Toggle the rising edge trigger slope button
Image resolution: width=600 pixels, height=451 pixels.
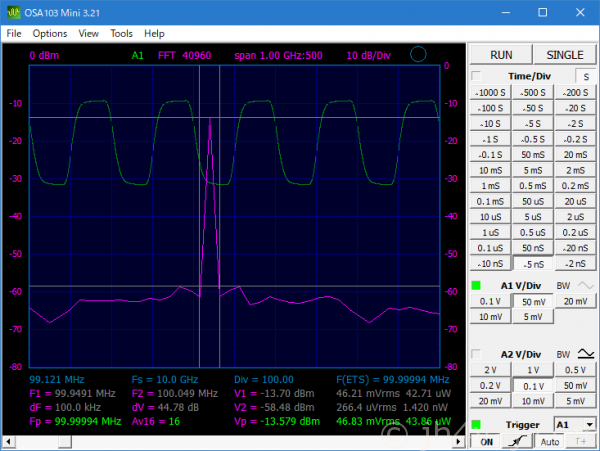pos(517,441)
